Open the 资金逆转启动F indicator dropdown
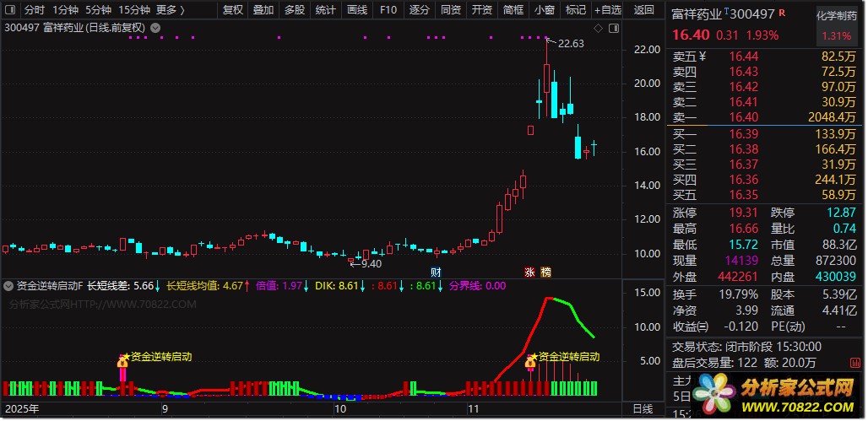 pos(8,286)
